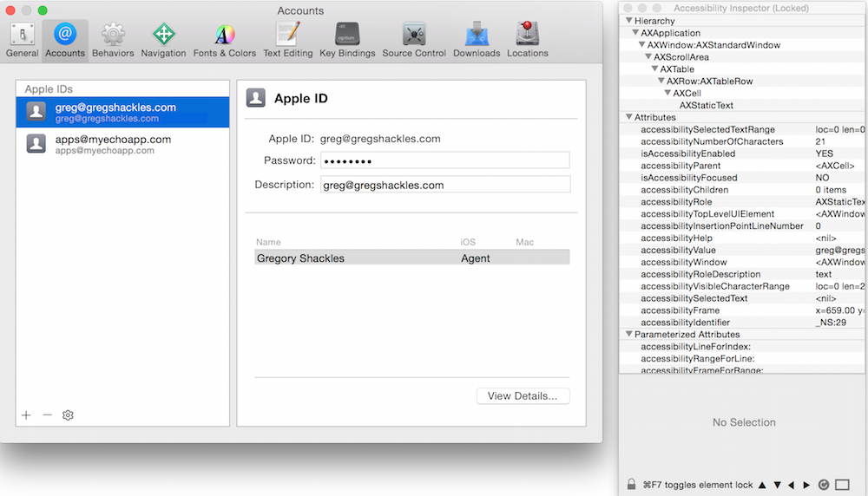This screenshot has height=496, width=868.
Task: Select the accessibilityTopLevelUIElement attribute
Action: (742, 214)
